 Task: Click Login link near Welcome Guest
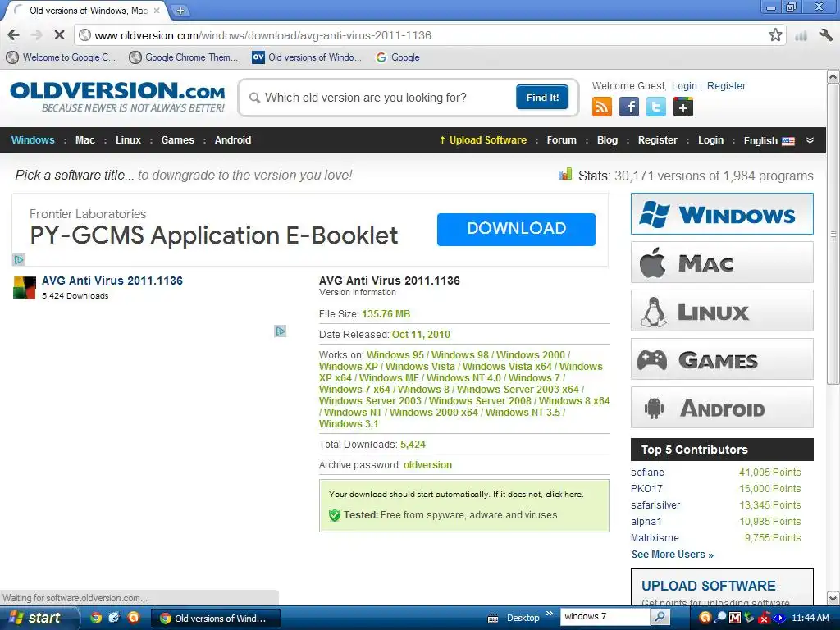pos(684,85)
